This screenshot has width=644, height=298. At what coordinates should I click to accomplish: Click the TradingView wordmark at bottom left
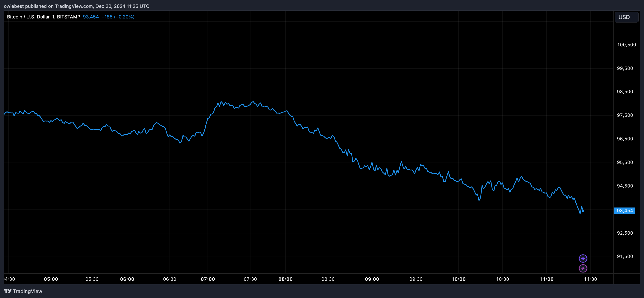(27, 291)
